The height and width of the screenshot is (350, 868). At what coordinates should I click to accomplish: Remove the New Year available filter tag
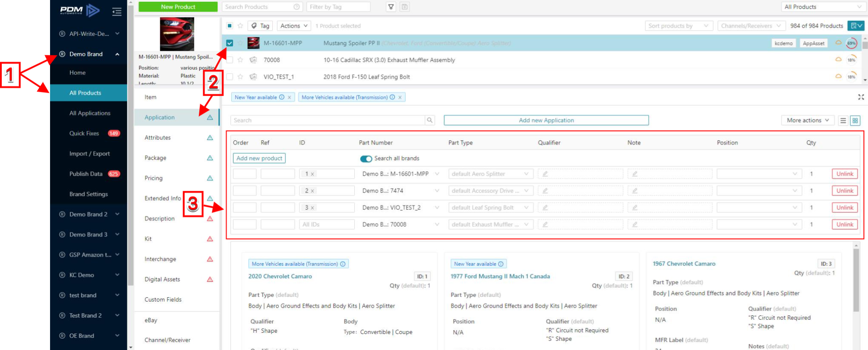[x=289, y=98]
